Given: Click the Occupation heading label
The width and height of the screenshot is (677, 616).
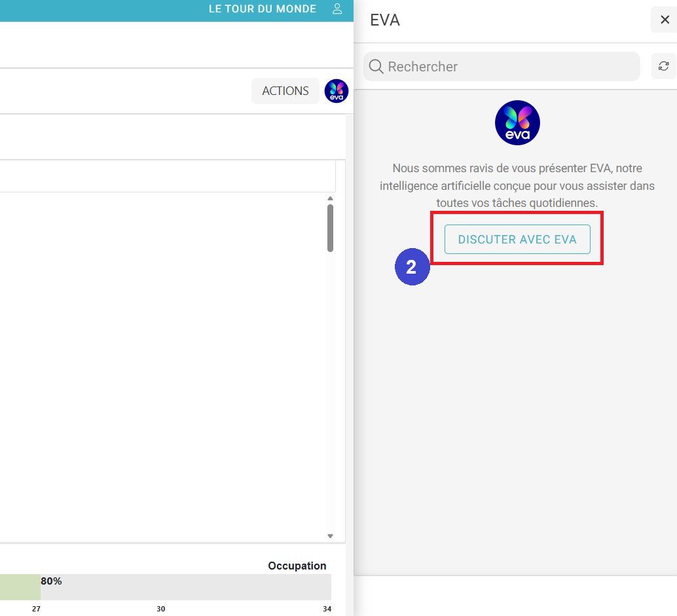Looking at the screenshot, I should (x=297, y=566).
